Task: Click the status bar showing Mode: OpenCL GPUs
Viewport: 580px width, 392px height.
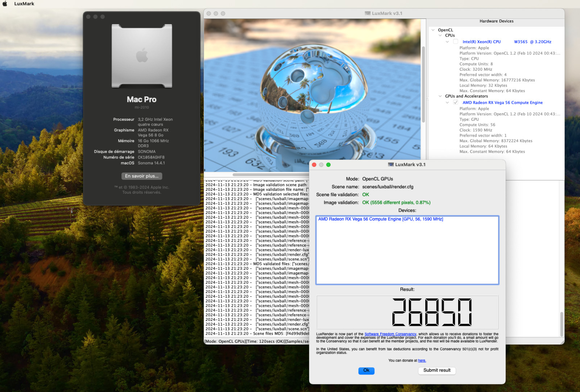Action: point(257,341)
